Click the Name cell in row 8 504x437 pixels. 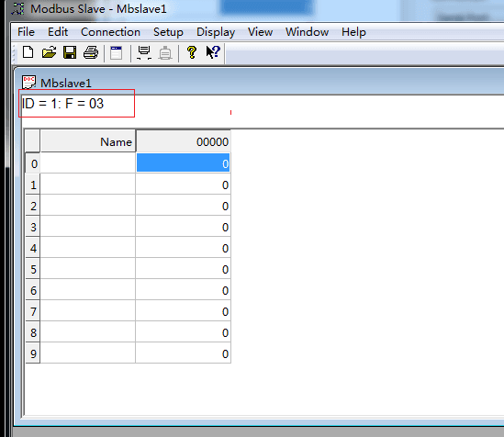point(88,331)
